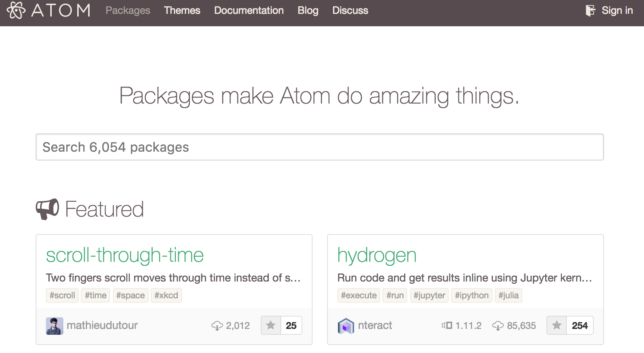
Task: Click the Atom logo icon
Action: pos(16,10)
